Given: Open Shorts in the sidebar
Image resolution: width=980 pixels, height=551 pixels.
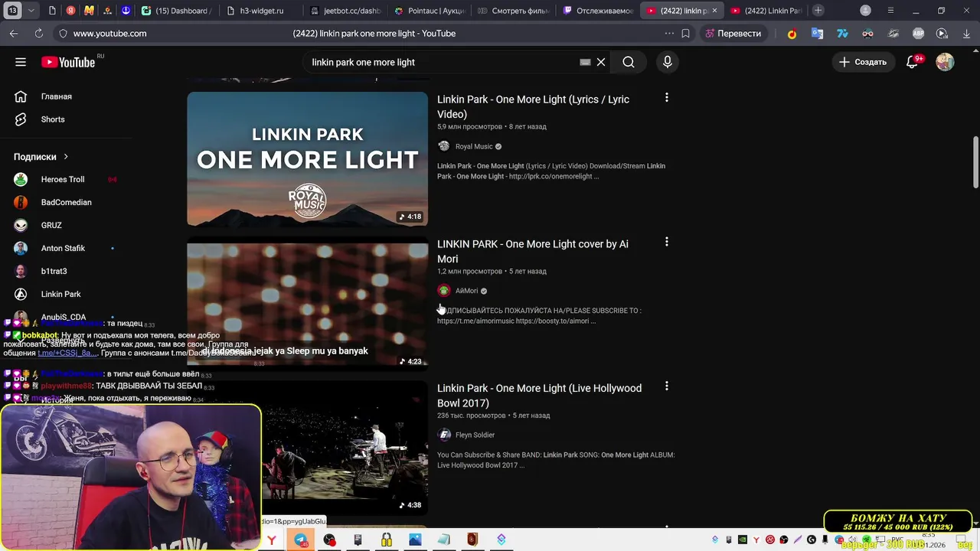Looking at the screenshot, I should (53, 119).
